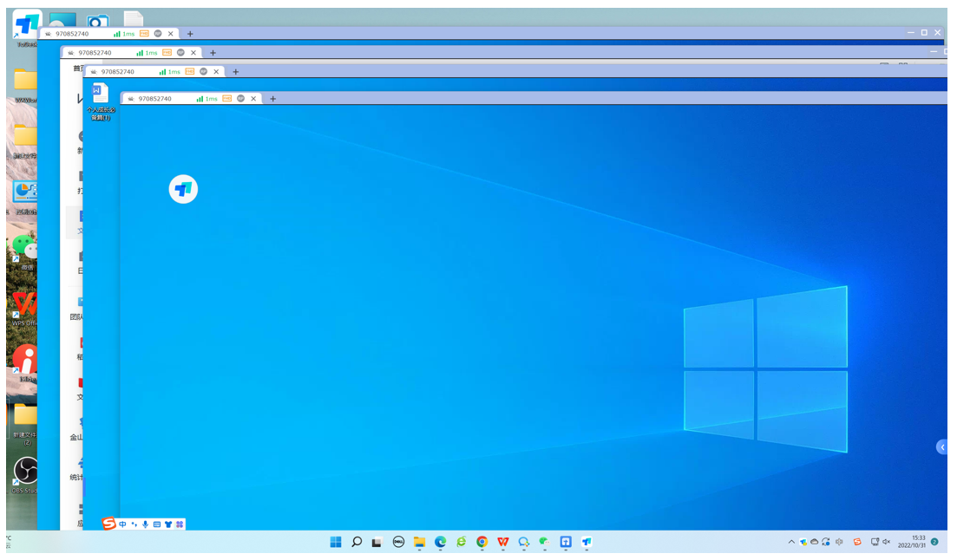The height and width of the screenshot is (560, 957).
Task: Show hidden system tray icons chevron
Action: coord(791,542)
